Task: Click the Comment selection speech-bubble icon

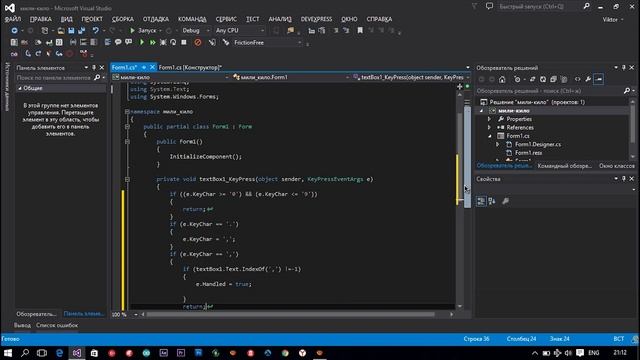Action: pos(118,42)
